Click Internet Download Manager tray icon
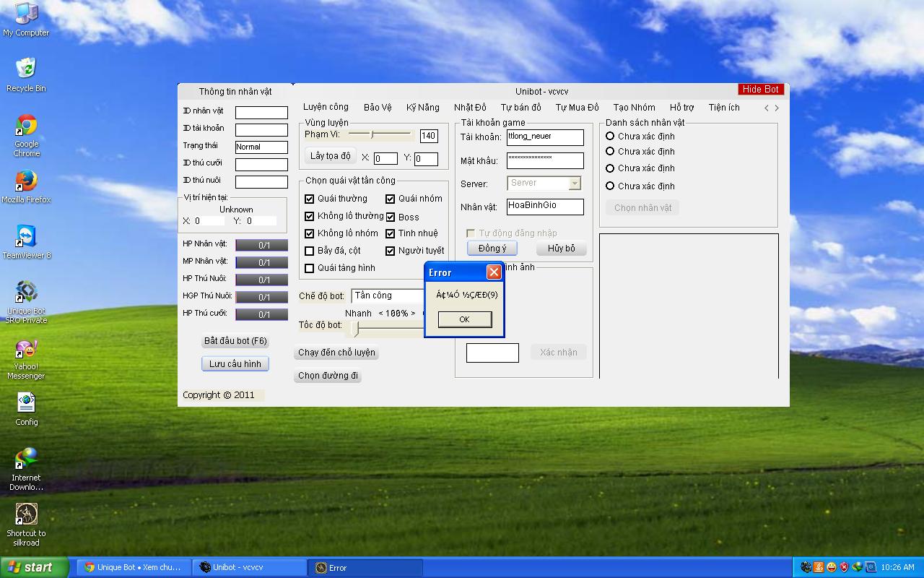Screen dimensions: 924x578 pos(857,567)
